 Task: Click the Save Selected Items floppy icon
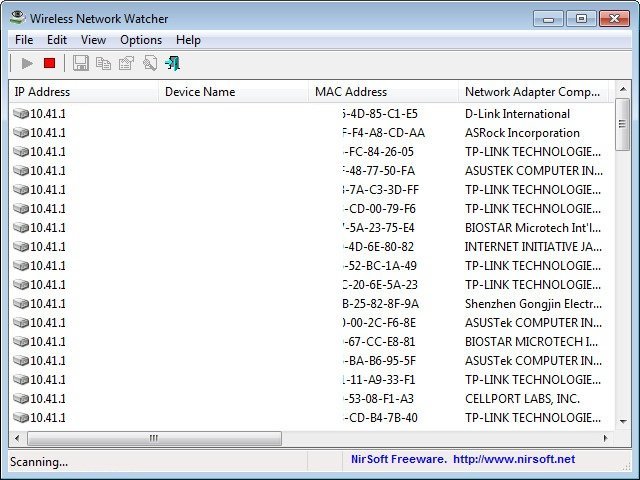pyautogui.click(x=81, y=64)
